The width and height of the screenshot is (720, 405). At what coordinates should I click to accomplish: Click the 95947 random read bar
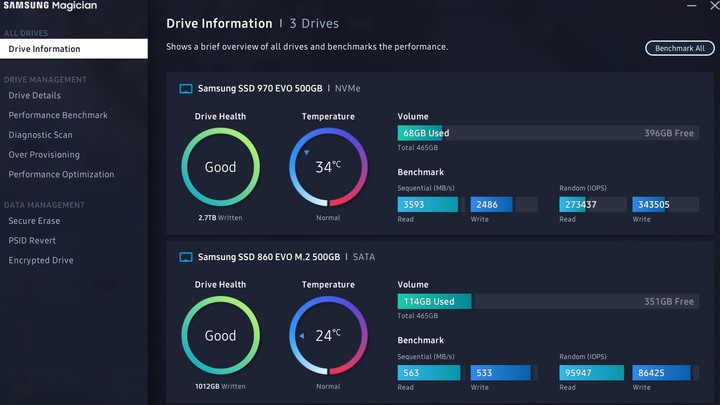[x=593, y=373]
